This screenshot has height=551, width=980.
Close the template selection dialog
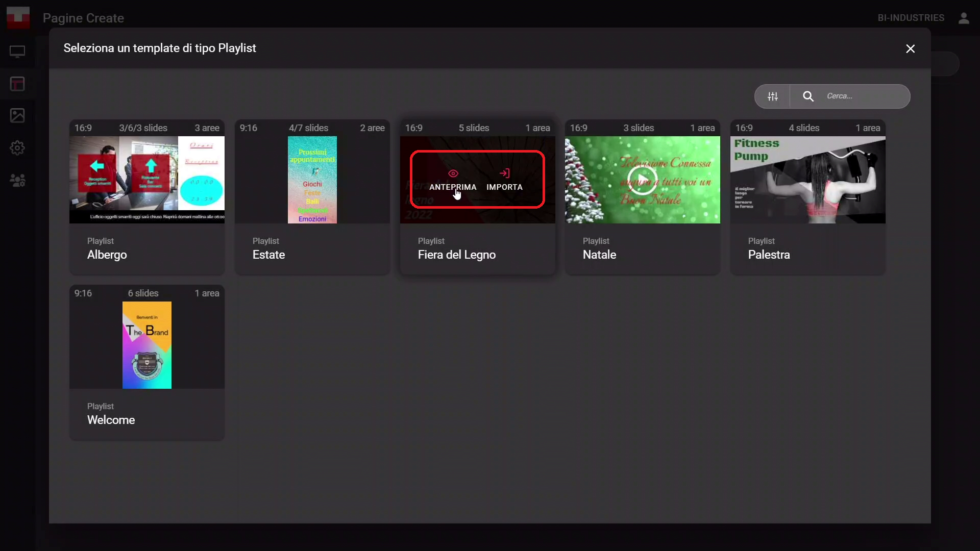coord(910,48)
